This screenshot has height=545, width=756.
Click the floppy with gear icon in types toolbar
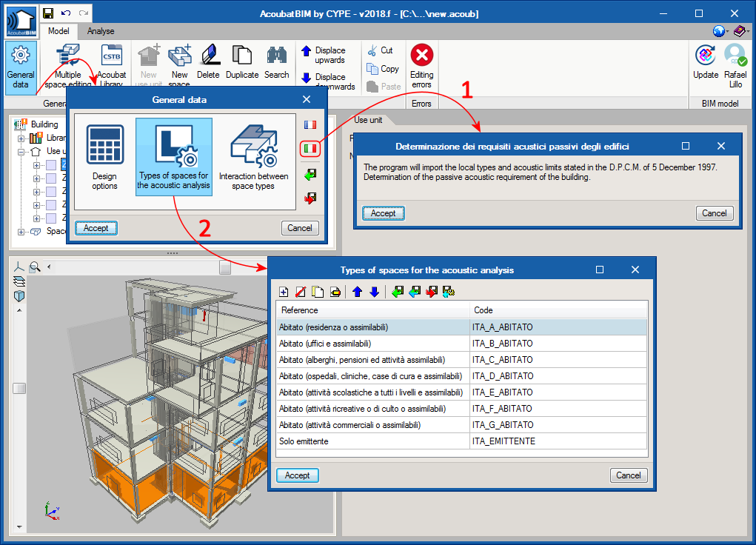tap(449, 292)
